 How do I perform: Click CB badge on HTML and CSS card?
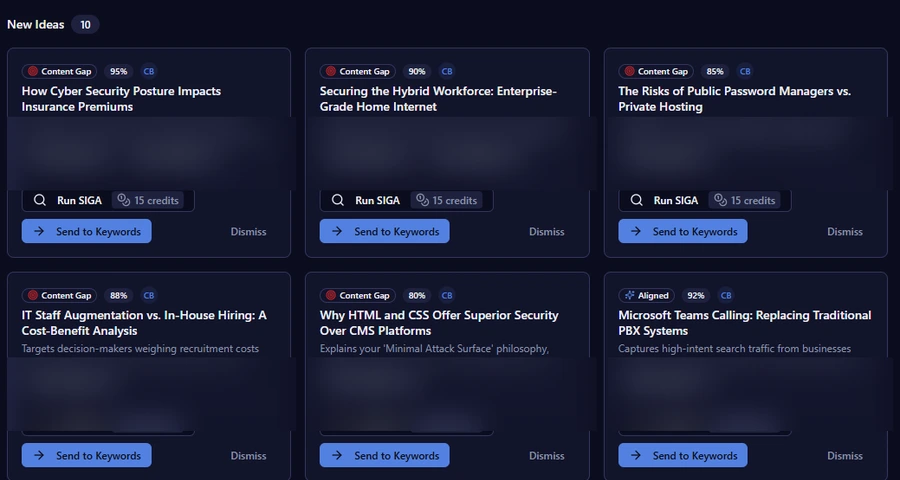[447, 295]
